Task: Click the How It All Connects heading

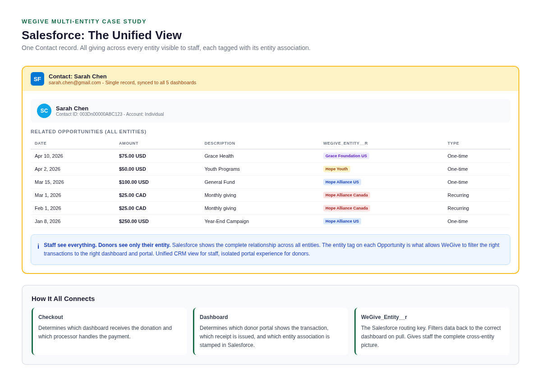Action: [63, 298]
